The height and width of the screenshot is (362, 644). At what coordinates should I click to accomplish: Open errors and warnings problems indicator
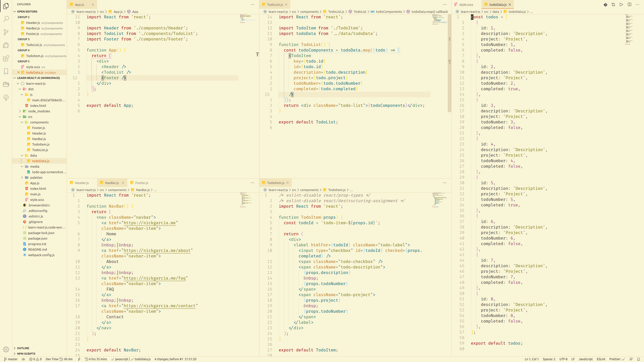[x=35, y=359]
